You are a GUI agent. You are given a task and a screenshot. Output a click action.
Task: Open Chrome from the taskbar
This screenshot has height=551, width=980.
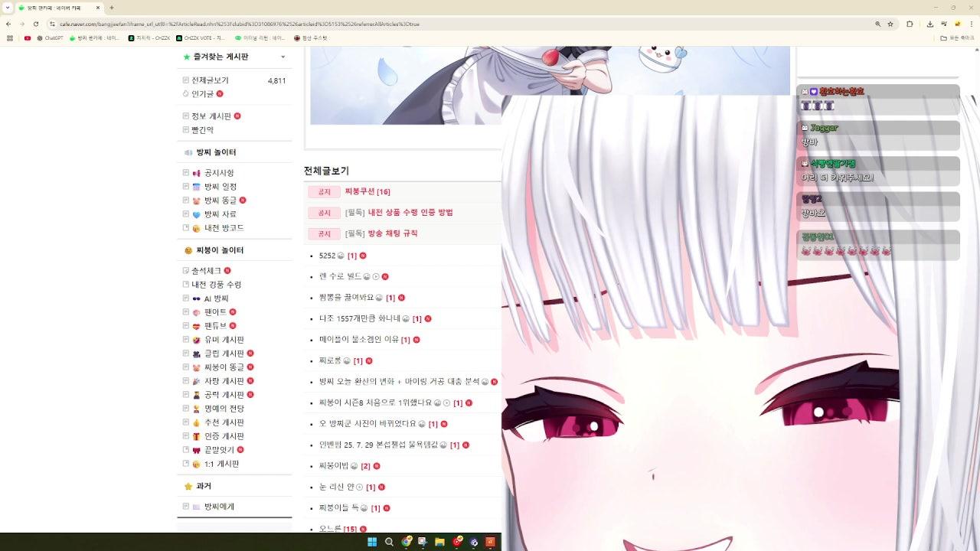coord(407,542)
